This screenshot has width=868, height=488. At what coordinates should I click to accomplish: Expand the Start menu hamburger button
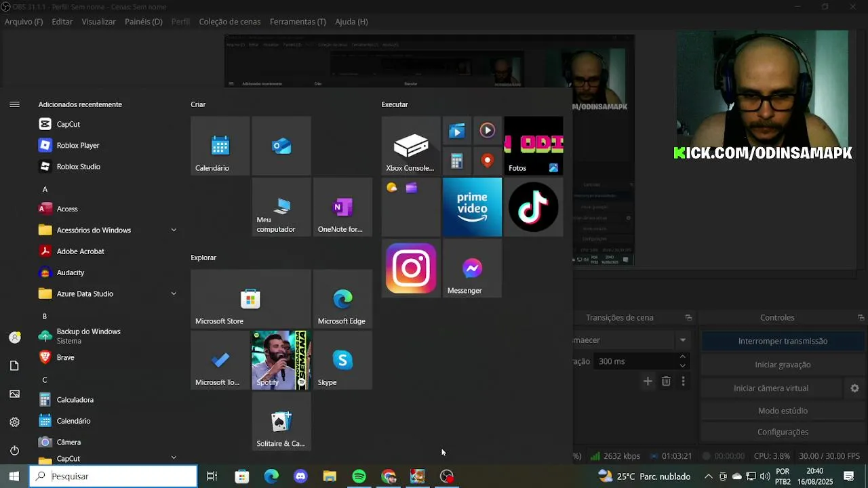point(14,104)
